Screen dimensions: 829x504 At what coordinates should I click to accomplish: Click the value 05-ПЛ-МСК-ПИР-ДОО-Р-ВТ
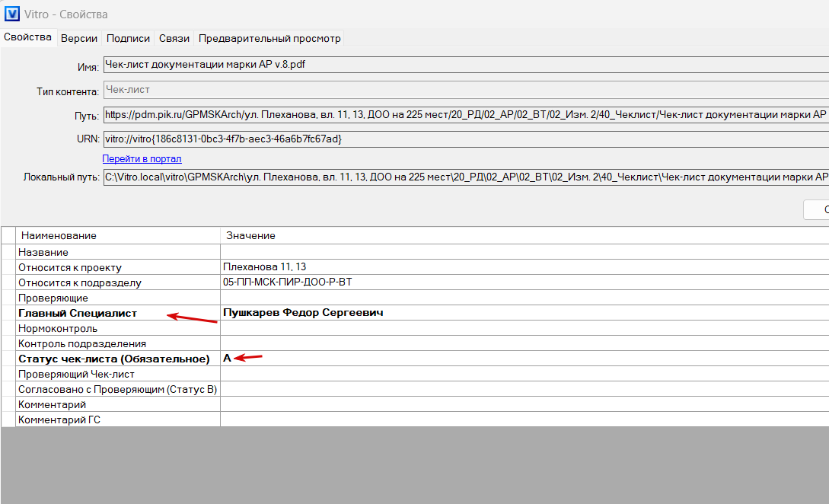(287, 282)
